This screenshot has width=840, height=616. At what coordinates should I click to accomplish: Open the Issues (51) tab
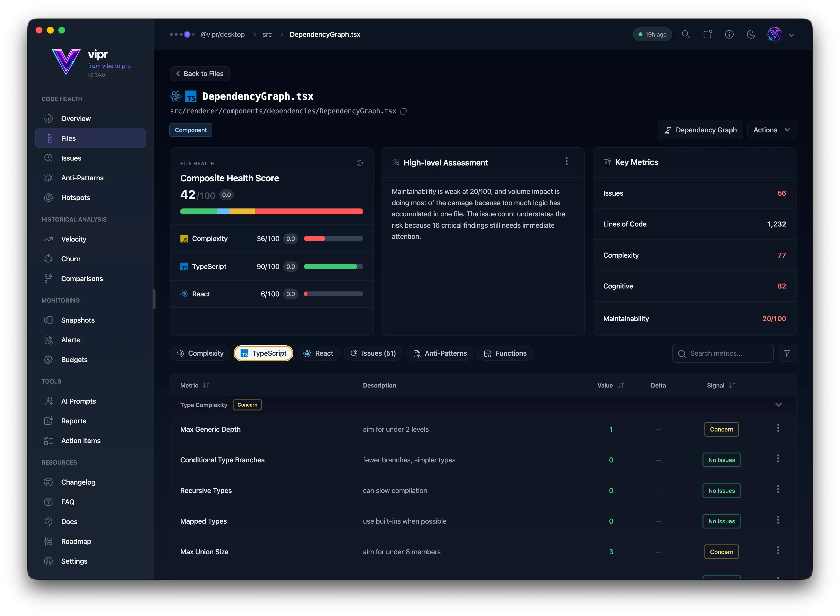[373, 353]
